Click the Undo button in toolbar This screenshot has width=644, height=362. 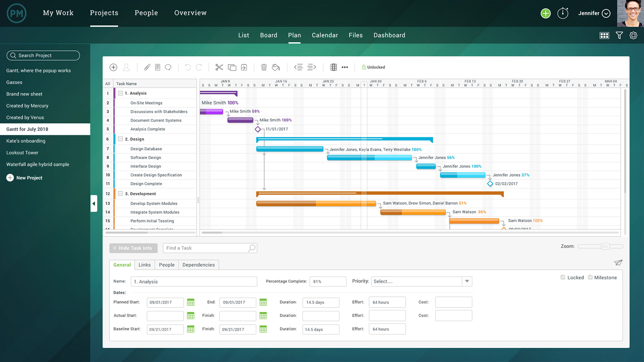click(187, 67)
